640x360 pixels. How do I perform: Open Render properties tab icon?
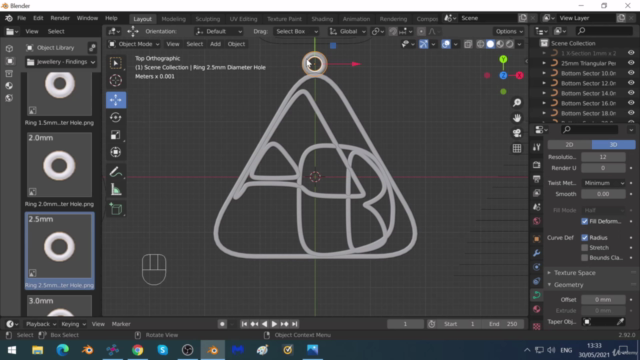tap(537, 165)
